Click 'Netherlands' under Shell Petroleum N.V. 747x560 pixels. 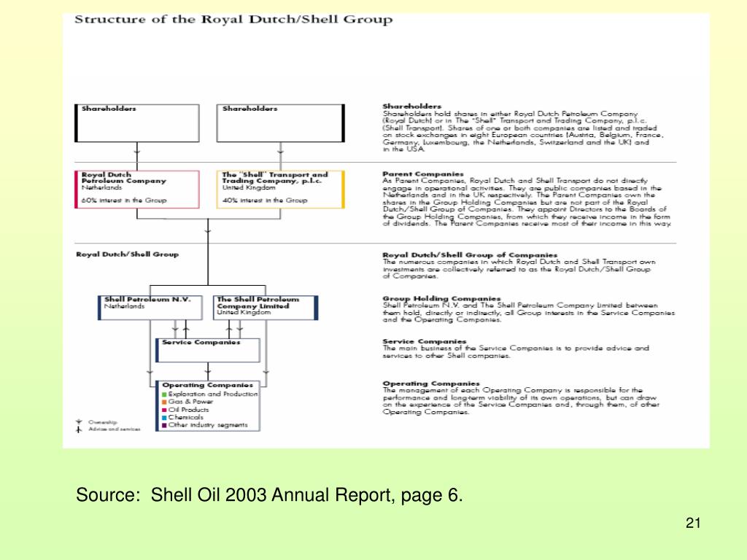click(124, 307)
